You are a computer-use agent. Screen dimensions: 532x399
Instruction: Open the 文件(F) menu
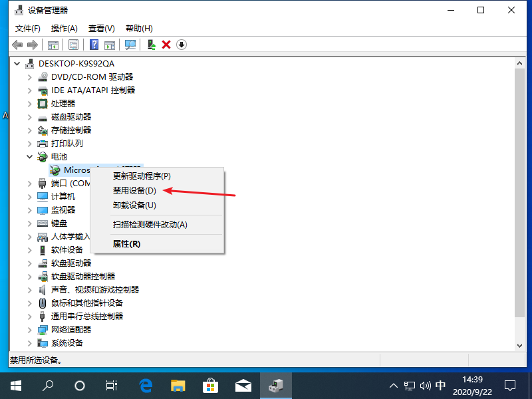pos(27,28)
